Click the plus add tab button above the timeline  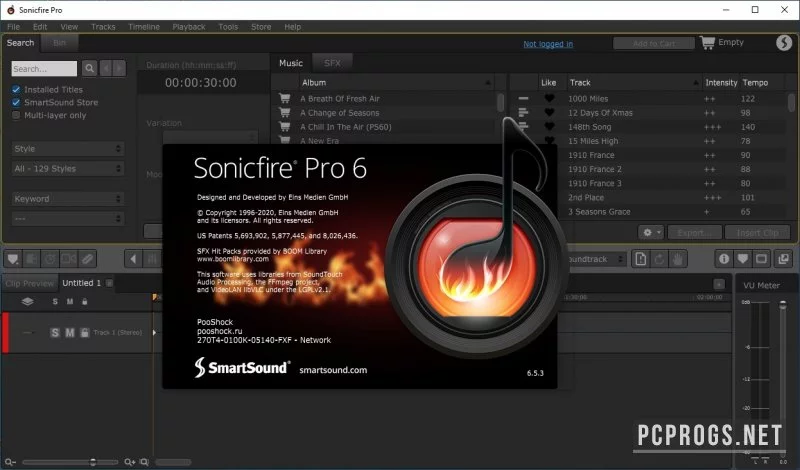719,284
